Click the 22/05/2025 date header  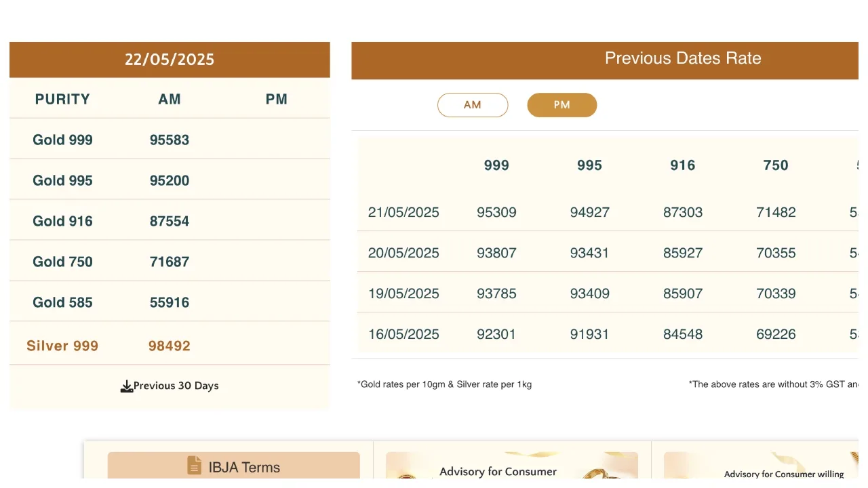[x=170, y=60]
